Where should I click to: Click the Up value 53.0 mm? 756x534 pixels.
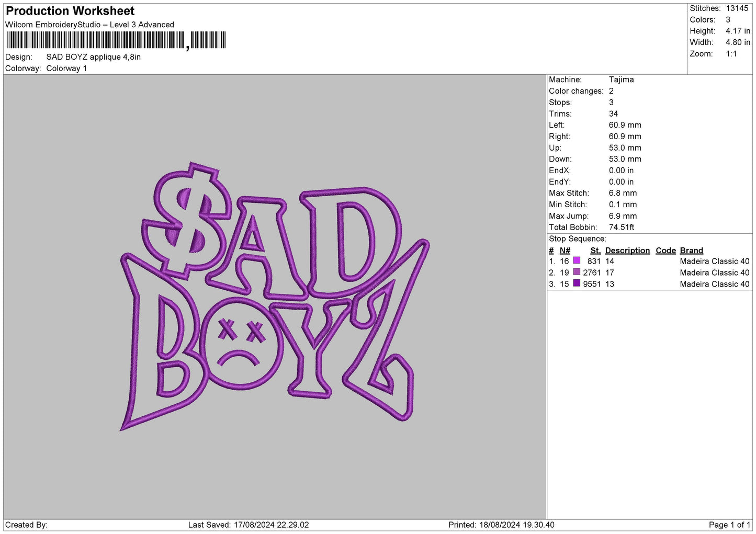(625, 148)
